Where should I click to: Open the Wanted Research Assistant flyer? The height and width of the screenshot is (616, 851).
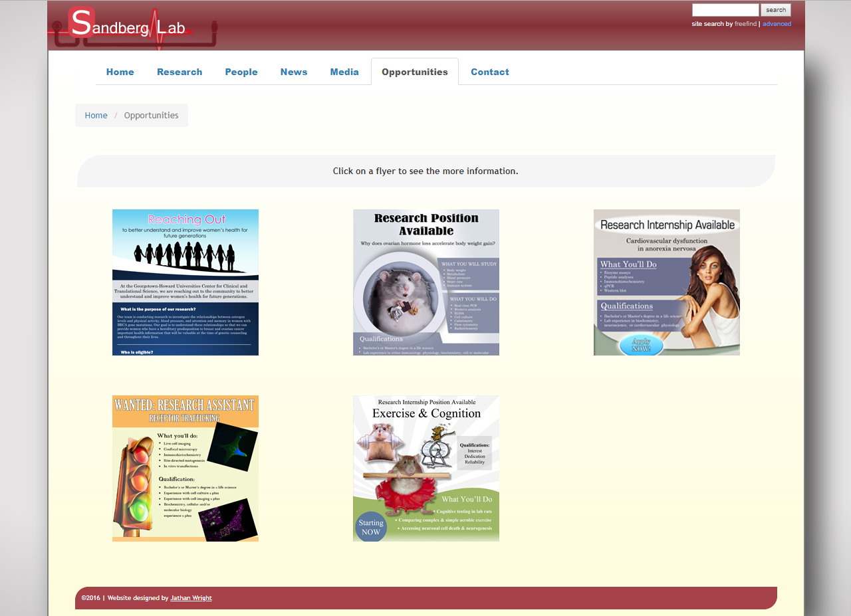[x=185, y=468]
